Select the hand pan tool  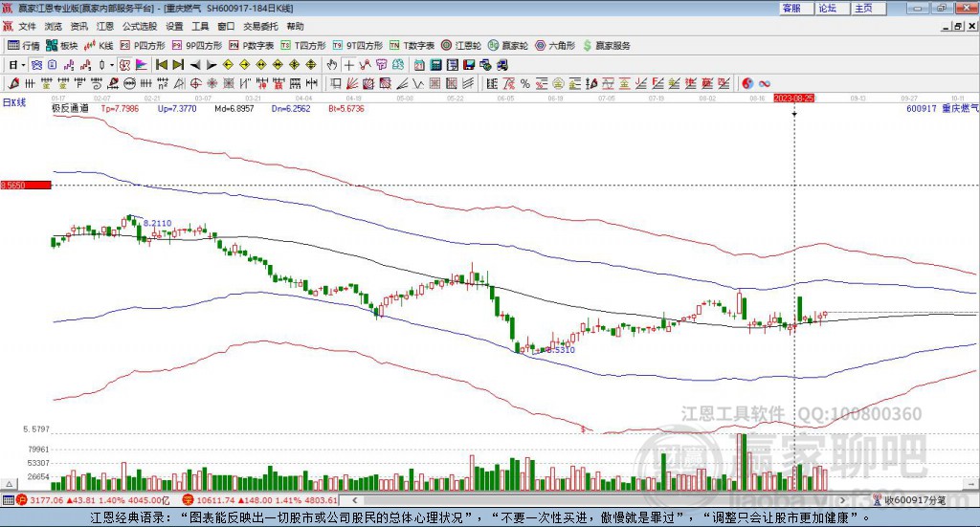tap(331, 64)
